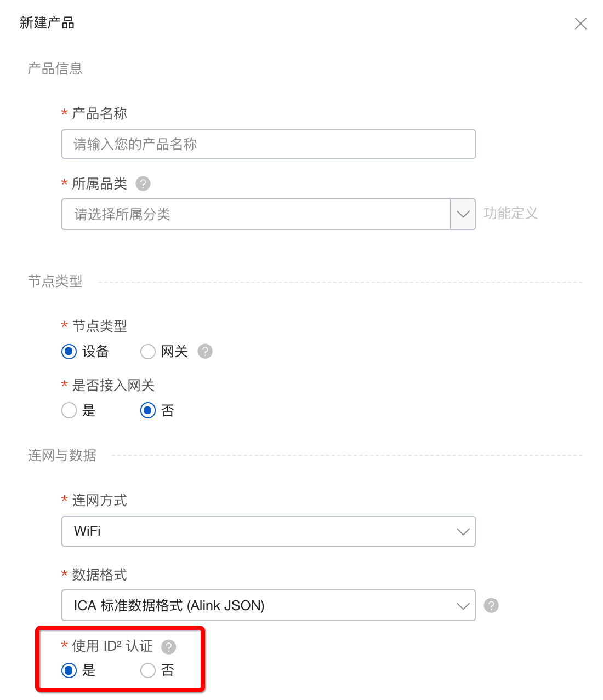This screenshot has height=700, width=603.
Task: Click the help icon next to 网关
Action: 205,351
